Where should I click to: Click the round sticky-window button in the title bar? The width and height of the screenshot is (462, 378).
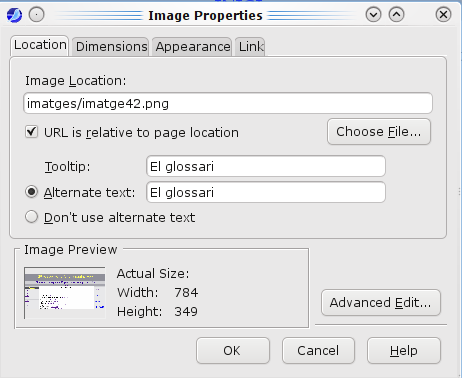(x=36, y=15)
